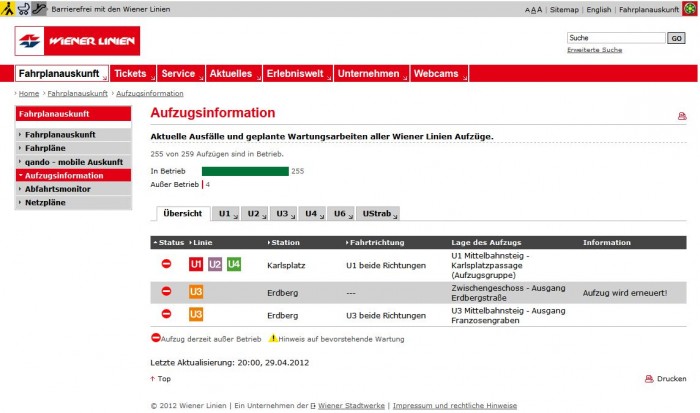Open the Aktuelles main menu
The height and width of the screenshot is (413, 700).
[x=234, y=74]
